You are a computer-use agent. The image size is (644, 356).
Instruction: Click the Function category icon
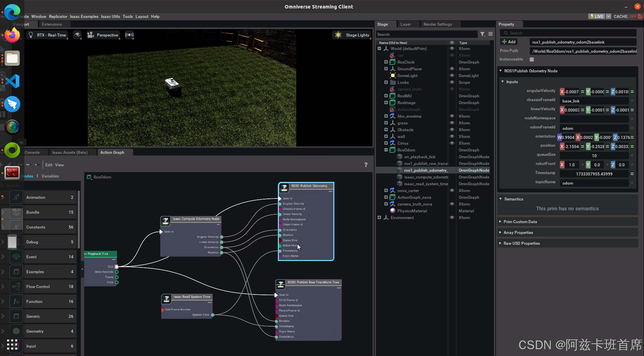coord(16,302)
